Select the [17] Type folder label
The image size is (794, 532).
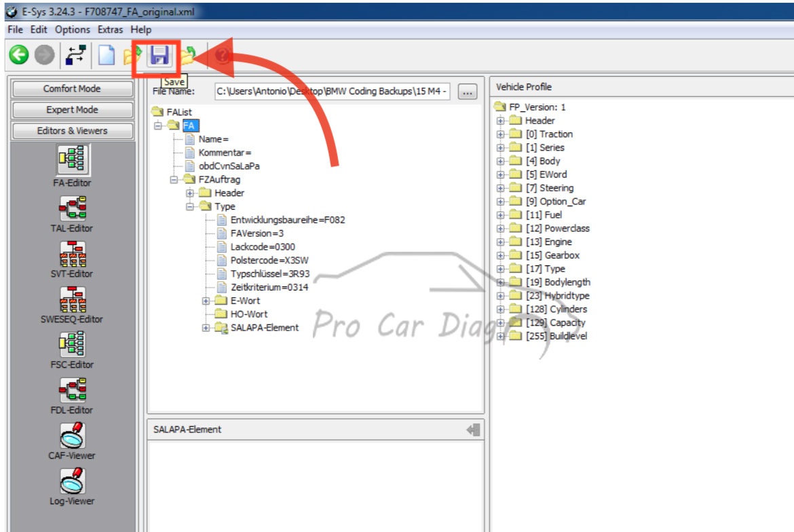[546, 269]
